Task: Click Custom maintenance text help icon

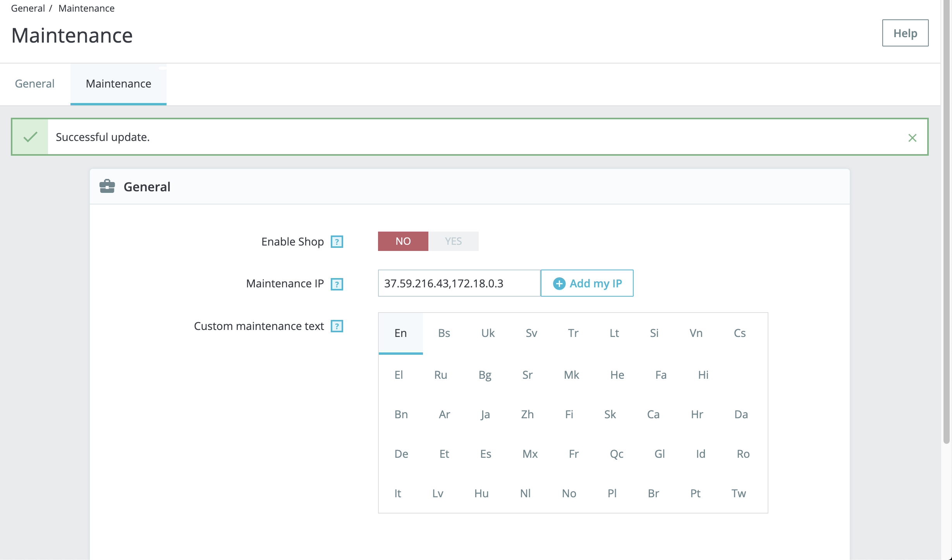Action: pyautogui.click(x=337, y=326)
